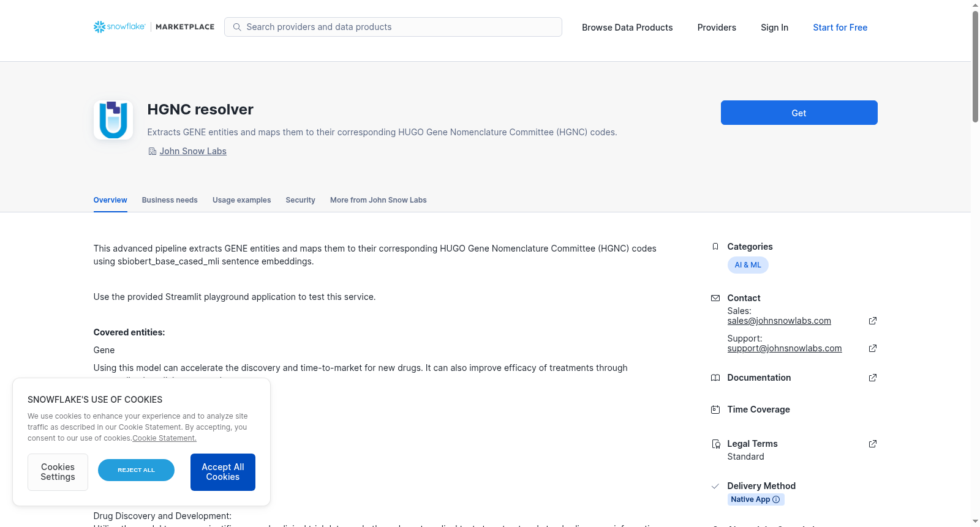Click the HGNC resolver title
Image resolution: width=980 pixels, height=527 pixels.
click(200, 110)
